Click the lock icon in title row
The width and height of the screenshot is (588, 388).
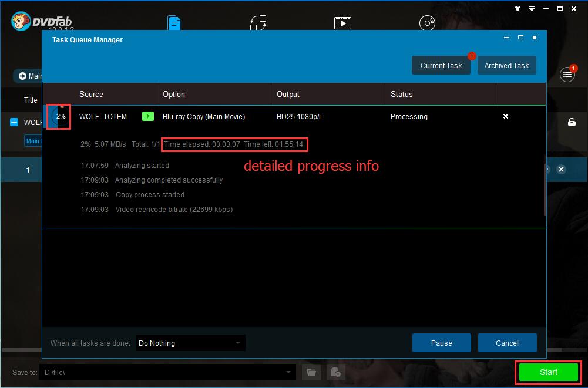coord(572,122)
